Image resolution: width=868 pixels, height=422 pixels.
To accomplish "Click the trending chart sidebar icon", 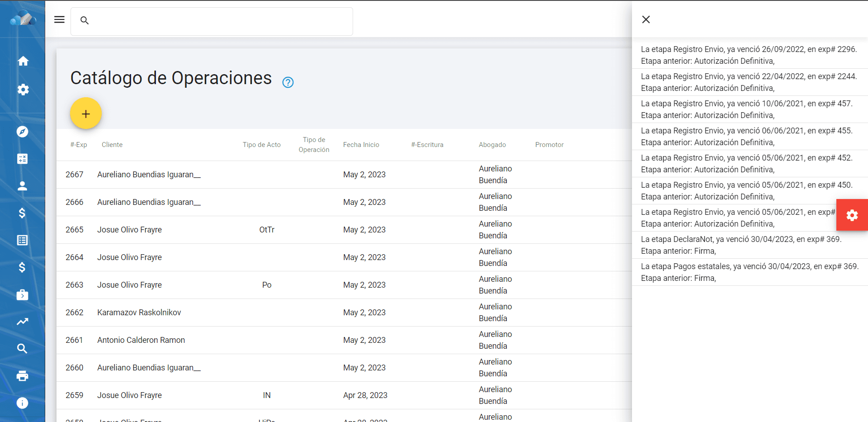I will coord(23,322).
